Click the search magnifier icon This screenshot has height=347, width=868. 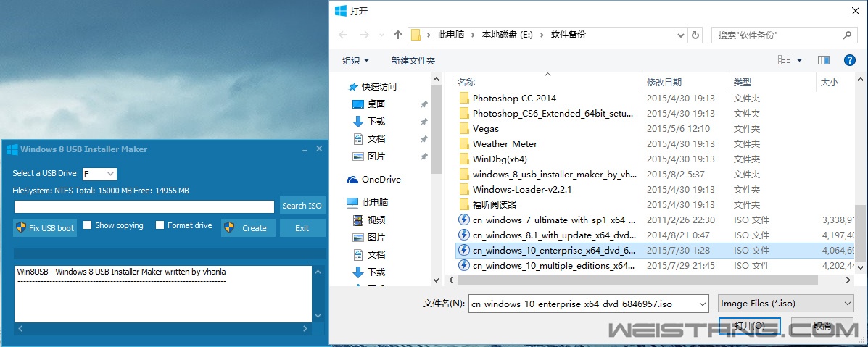tap(847, 35)
